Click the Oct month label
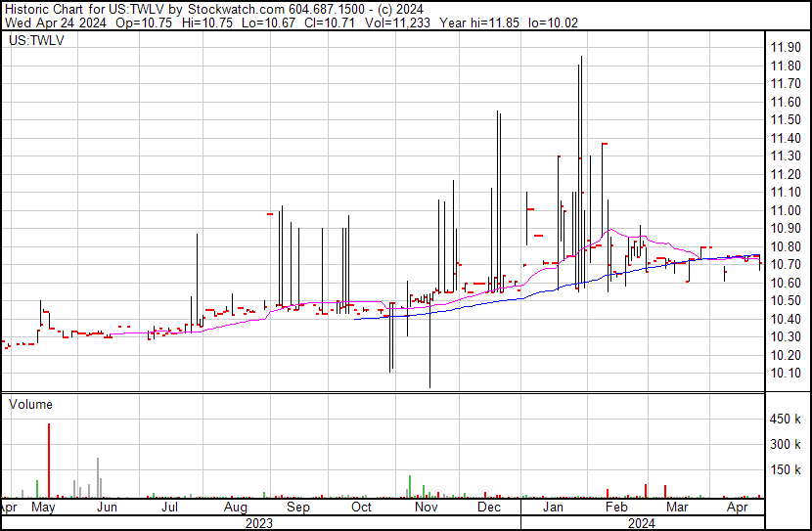This screenshot has width=812, height=531. click(361, 508)
